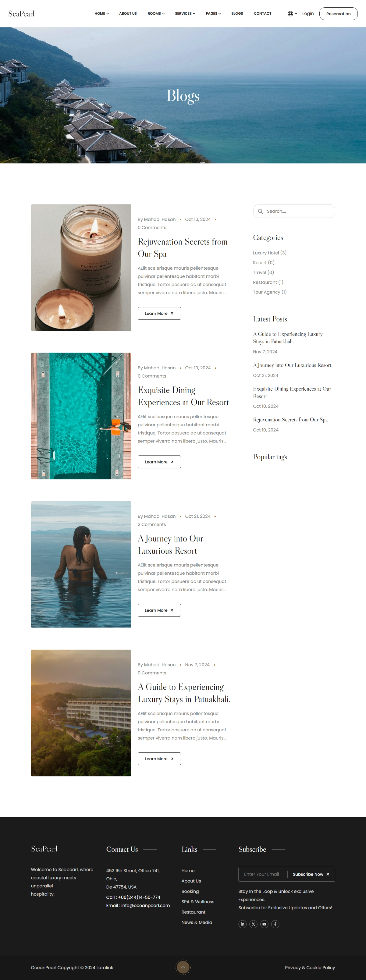Click the Reservation button
The height and width of the screenshot is (980, 366).
338,14
